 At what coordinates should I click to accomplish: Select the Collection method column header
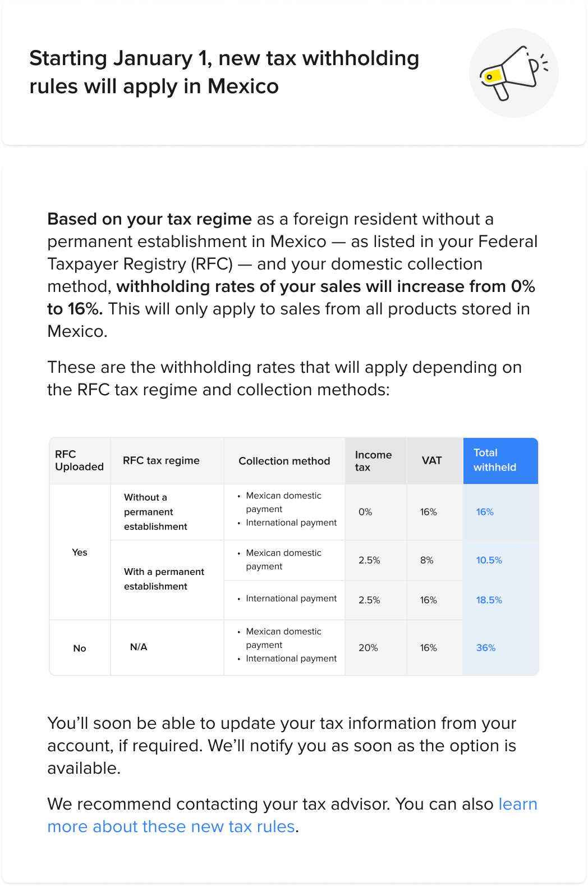coord(284,461)
